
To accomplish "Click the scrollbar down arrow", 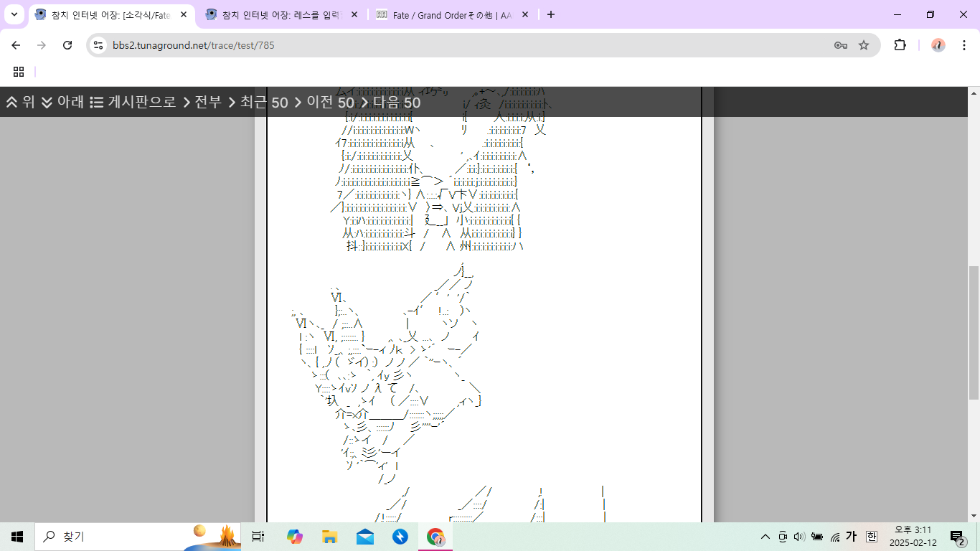I will pos(974,516).
